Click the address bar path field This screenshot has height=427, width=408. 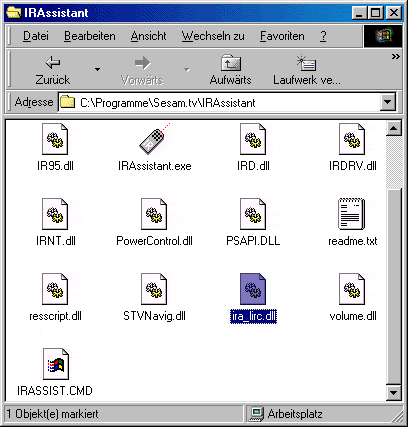(x=220, y=102)
